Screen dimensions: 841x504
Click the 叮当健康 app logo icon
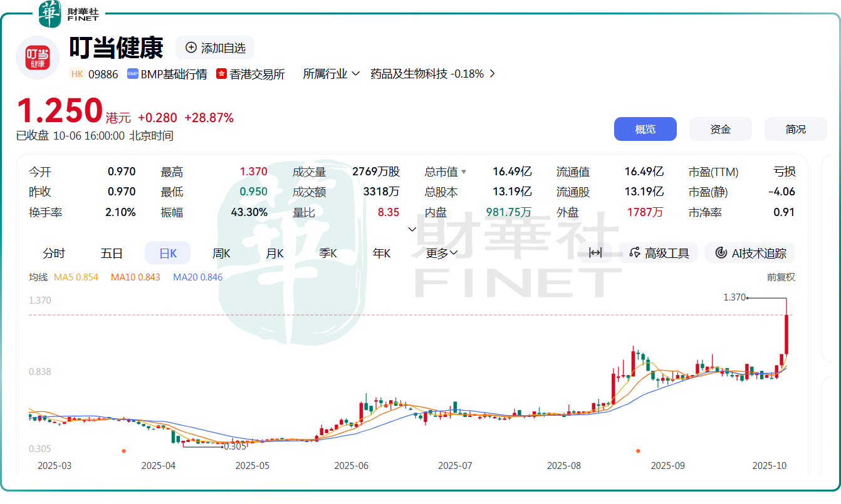(38, 58)
